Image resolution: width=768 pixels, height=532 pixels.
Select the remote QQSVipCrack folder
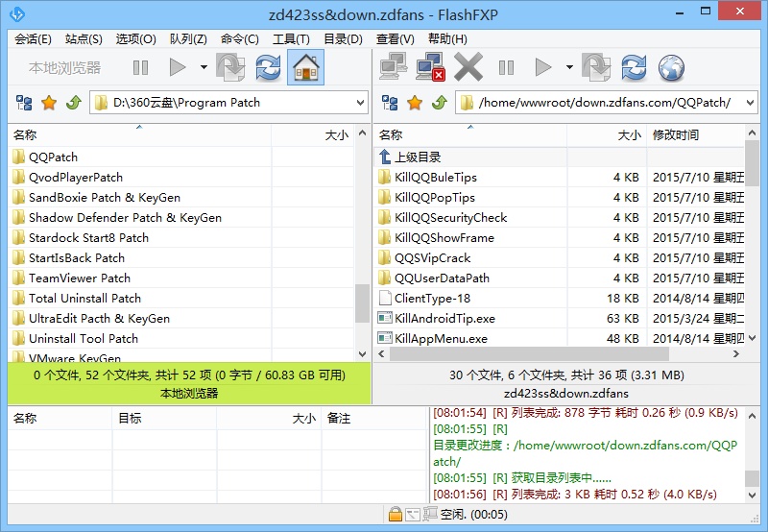[x=432, y=258]
